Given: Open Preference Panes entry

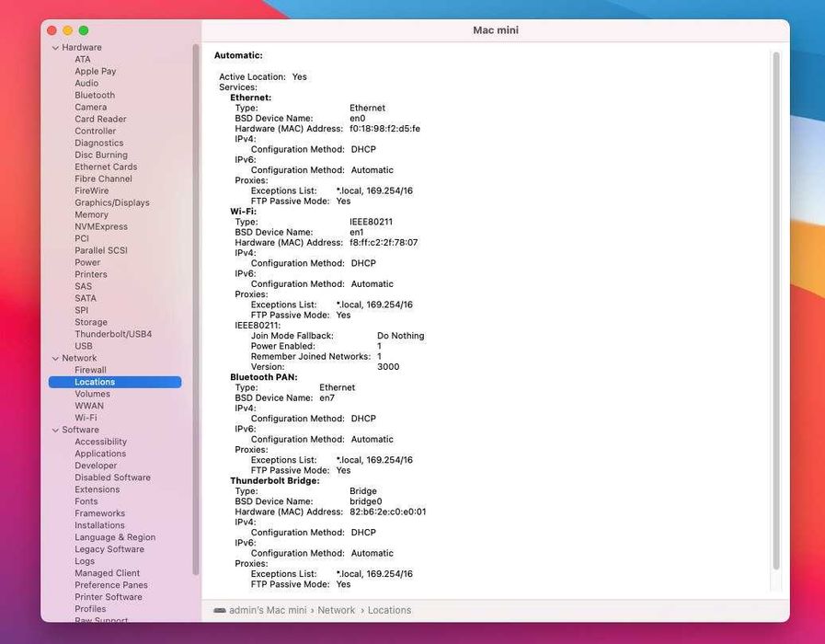Looking at the screenshot, I should pos(111,585).
